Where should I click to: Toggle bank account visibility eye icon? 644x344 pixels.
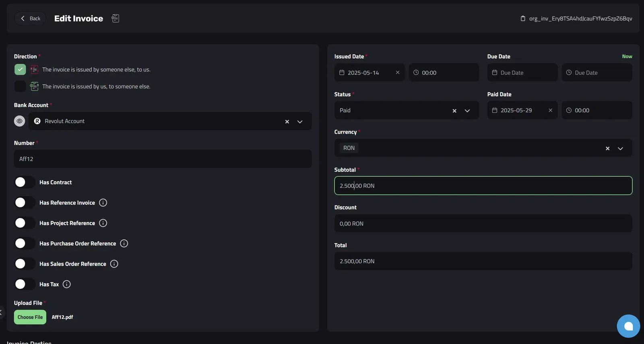[19, 121]
